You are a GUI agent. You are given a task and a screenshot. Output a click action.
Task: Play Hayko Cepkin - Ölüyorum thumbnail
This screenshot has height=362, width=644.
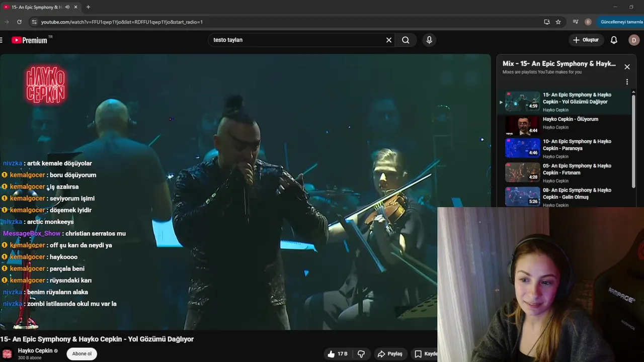pos(522,126)
